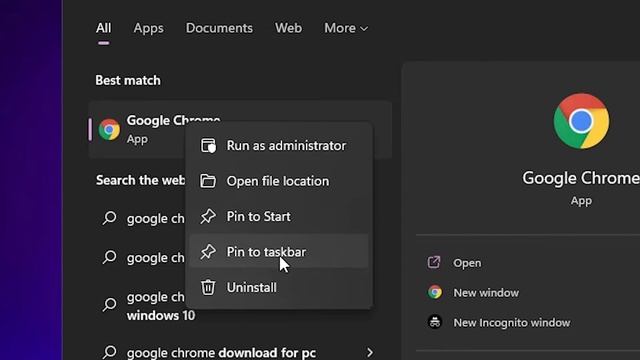Viewport: 640px width, 360px height.
Task: Click the Pin to Start pin icon
Action: click(x=208, y=216)
